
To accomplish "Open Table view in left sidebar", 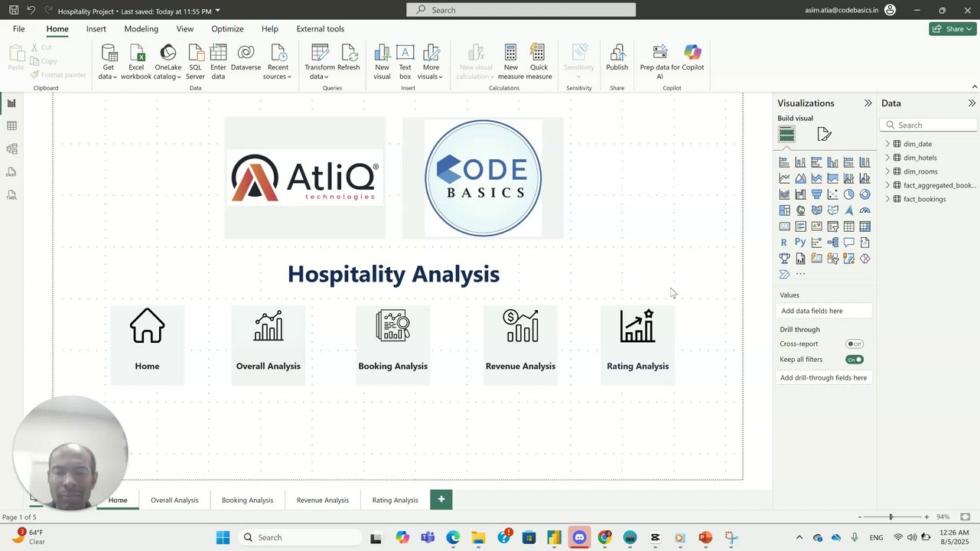I will (11, 126).
